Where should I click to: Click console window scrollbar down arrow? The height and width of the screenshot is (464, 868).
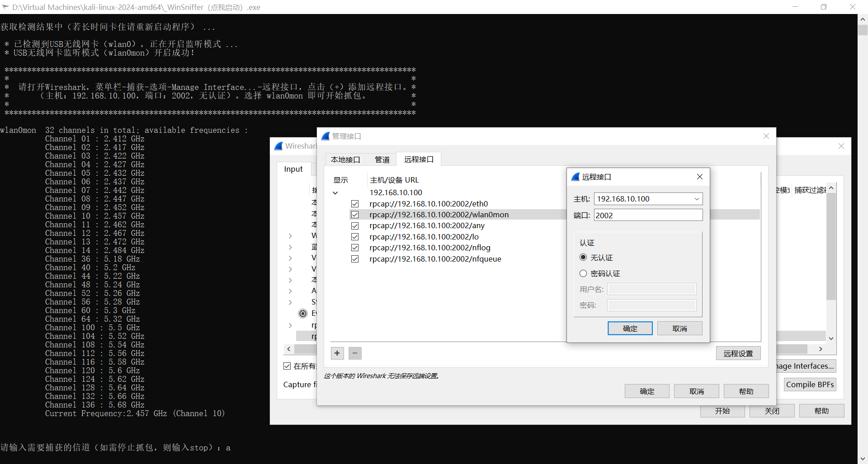tap(863, 459)
